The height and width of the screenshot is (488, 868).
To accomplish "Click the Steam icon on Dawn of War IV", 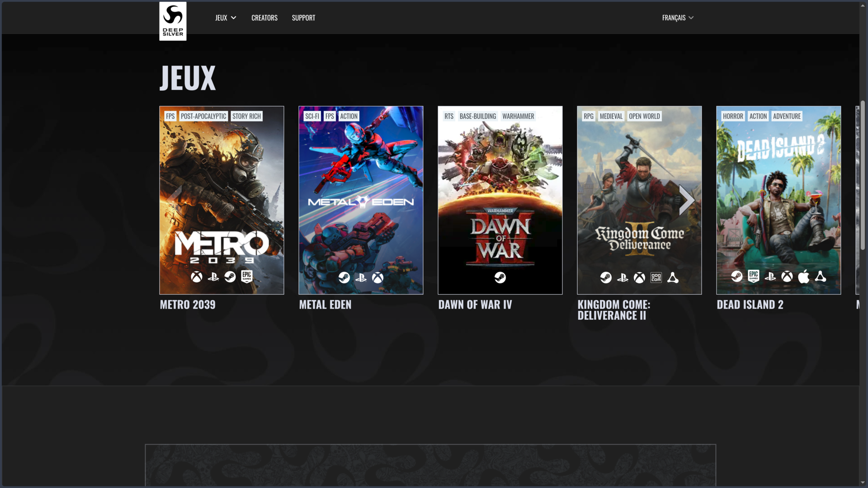I will pos(500,277).
